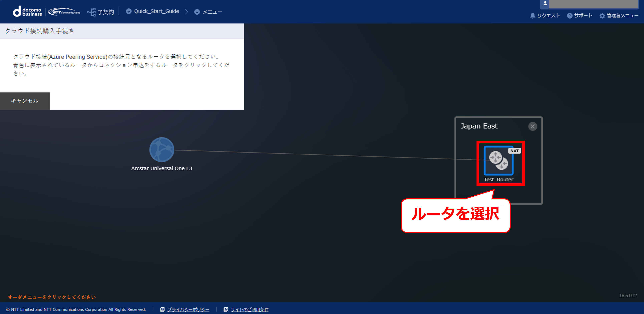The image size is (644, 314).
Task: Close the Japan East panel
Action: click(x=532, y=126)
